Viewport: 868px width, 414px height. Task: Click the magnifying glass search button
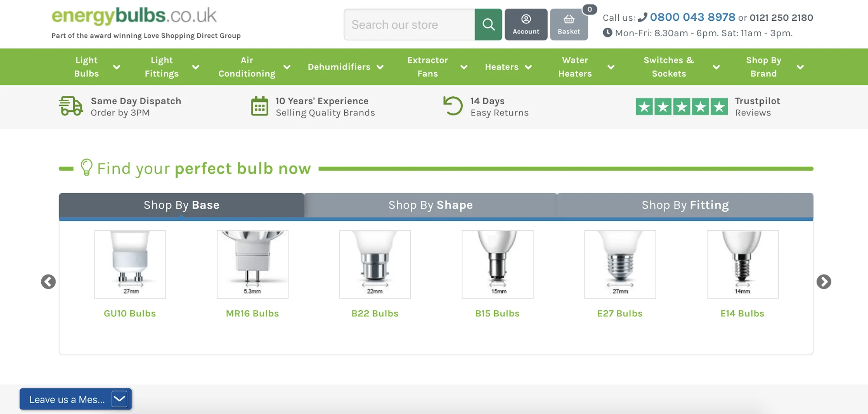pyautogui.click(x=488, y=25)
